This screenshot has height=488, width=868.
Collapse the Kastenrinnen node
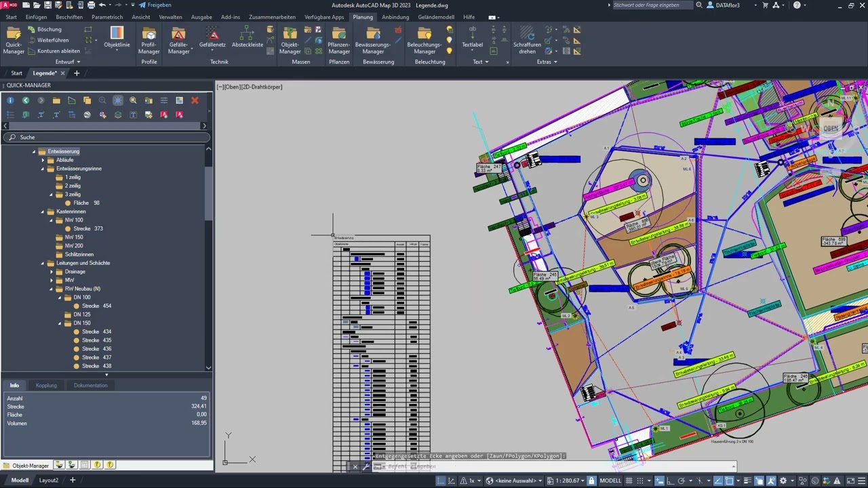click(43, 211)
